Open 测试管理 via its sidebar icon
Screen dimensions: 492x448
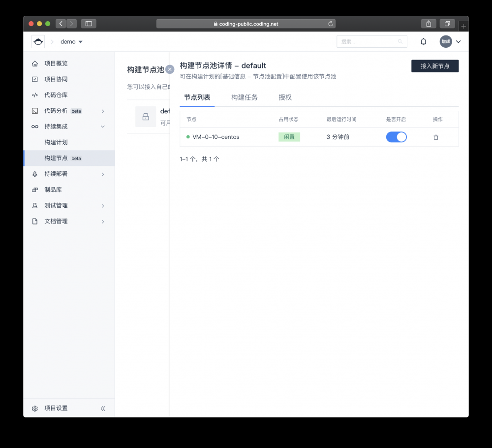coord(34,205)
